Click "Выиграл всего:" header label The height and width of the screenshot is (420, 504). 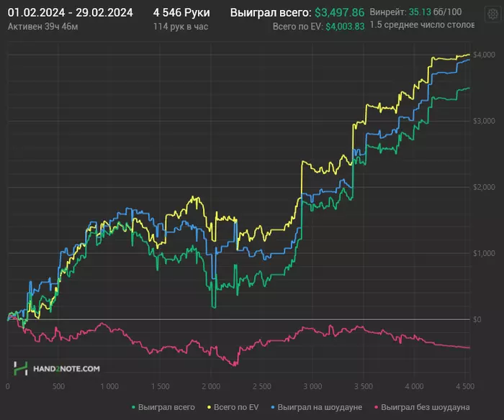pyautogui.click(x=271, y=13)
